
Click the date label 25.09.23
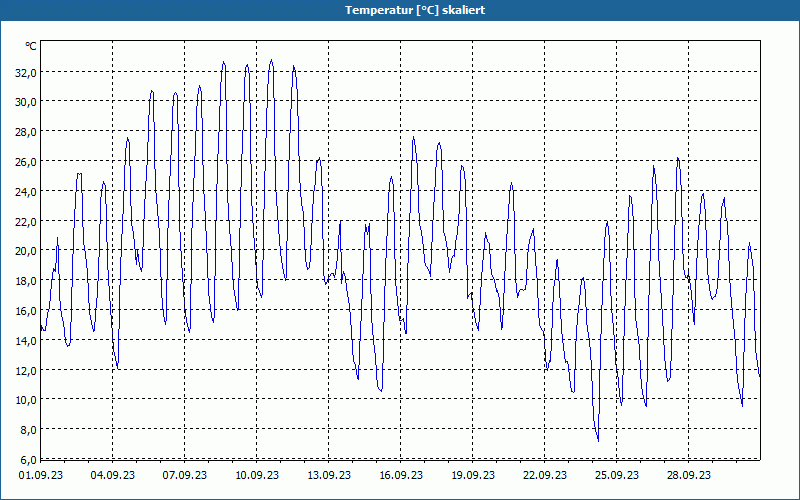(617, 476)
